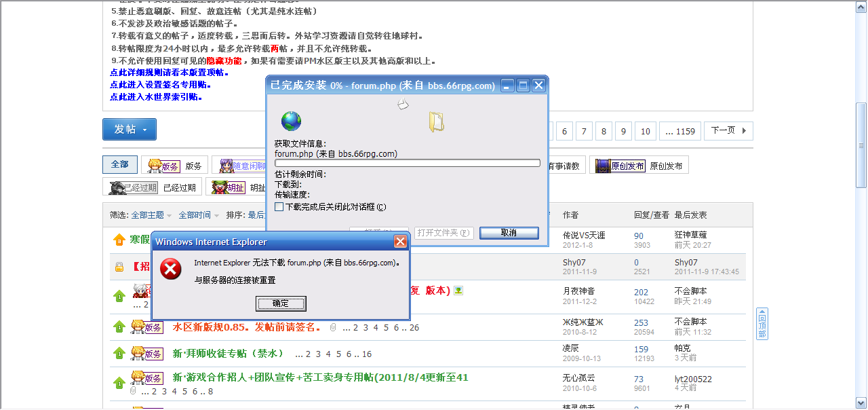This screenshot has height=410, width=868.
Task: Open last poster lyt200522 profile
Action: (694, 379)
